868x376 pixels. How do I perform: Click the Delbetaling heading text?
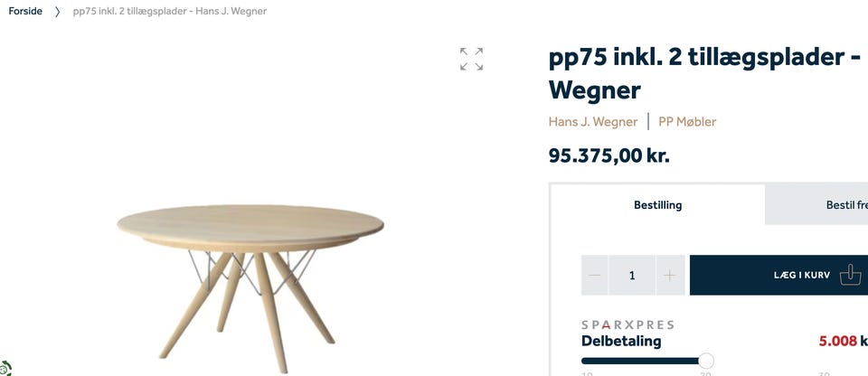click(x=621, y=341)
